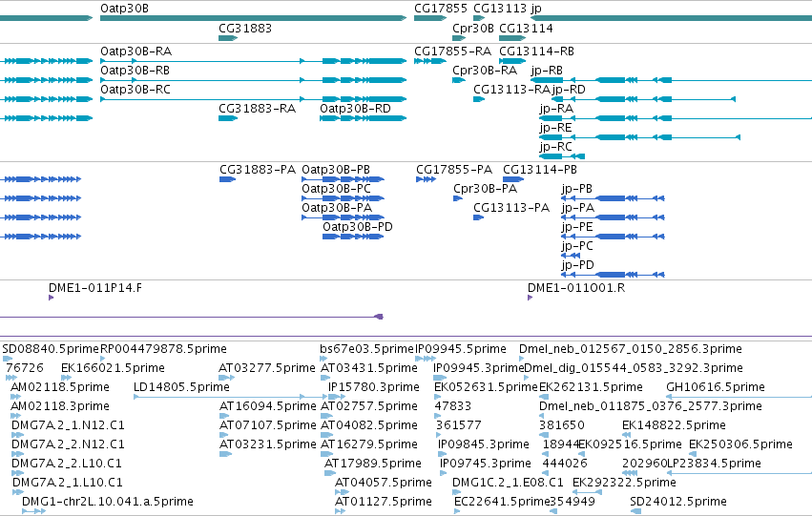This screenshot has width=812, height=516.
Task: Click the SD08840.5prime EST glyph
Action: (x=8, y=359)
